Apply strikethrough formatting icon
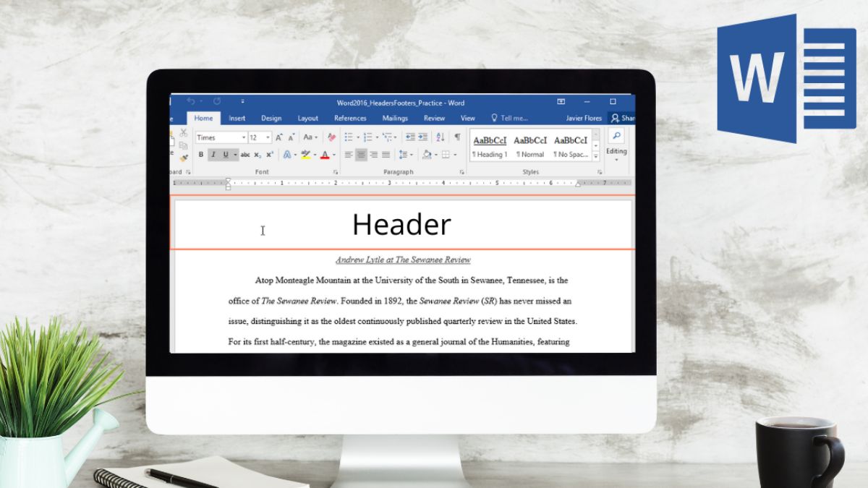This screenshot has height=488, width=868. [245, 155]
